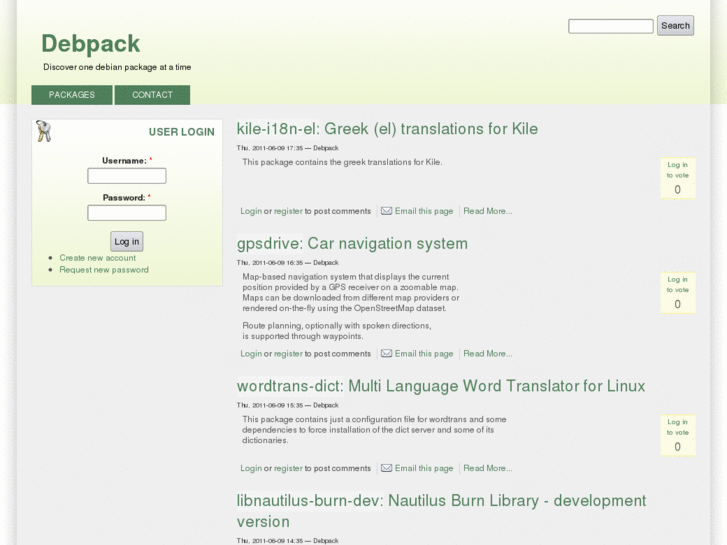The width and height of the screenshot is (727, 545).
Task: Click Log in to vote on kile-i18n-el
Action: (x=677, y=170)
